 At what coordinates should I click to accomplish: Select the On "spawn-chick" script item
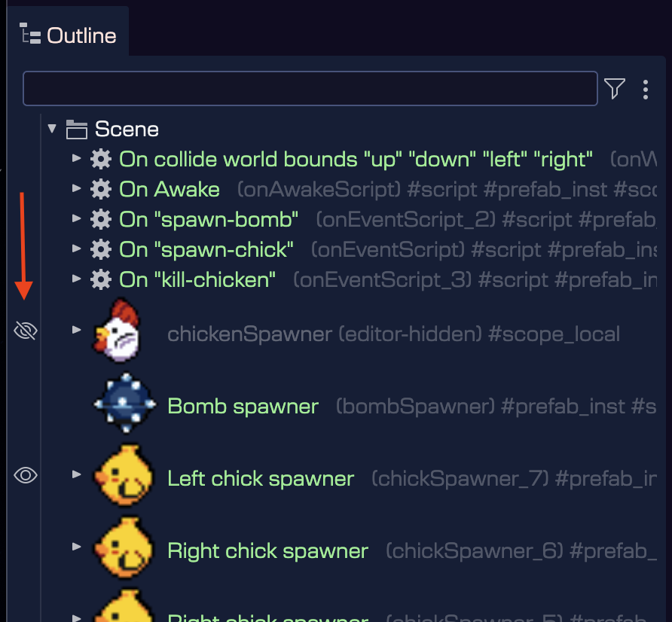[206, 249]
